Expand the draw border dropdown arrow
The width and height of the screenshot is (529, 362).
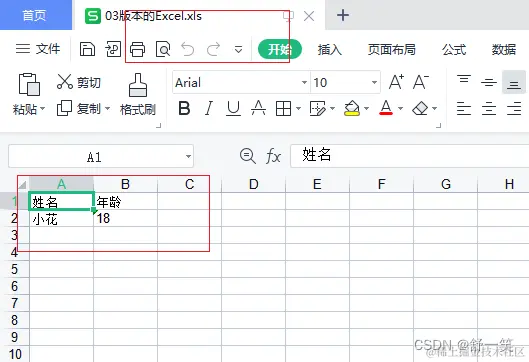click(332, 108)
